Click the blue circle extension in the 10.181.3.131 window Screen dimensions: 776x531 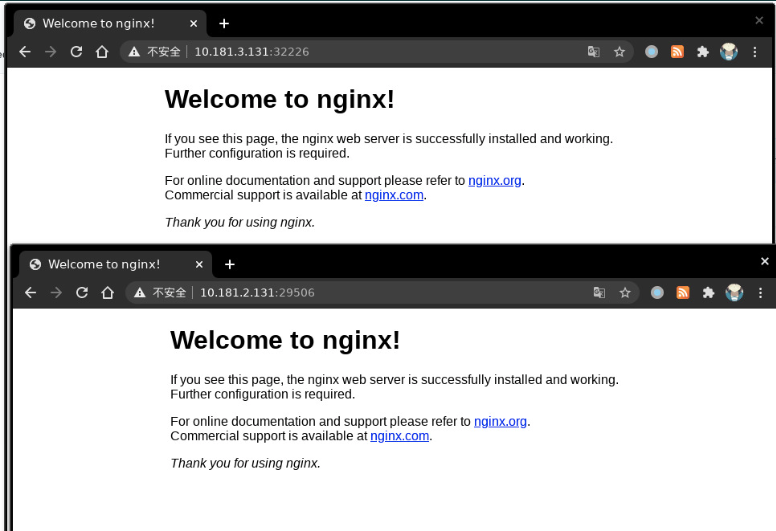point(651,51)
